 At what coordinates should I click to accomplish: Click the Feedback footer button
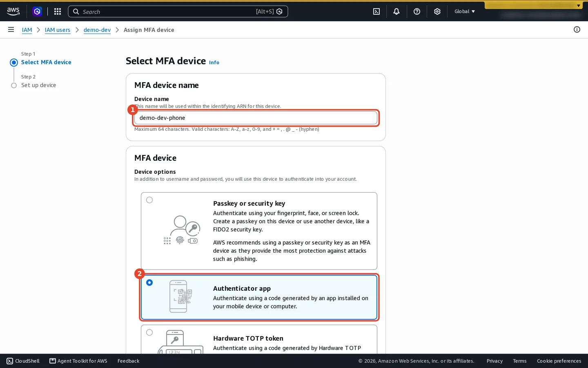pyautogui.click(x=128, y=361)
